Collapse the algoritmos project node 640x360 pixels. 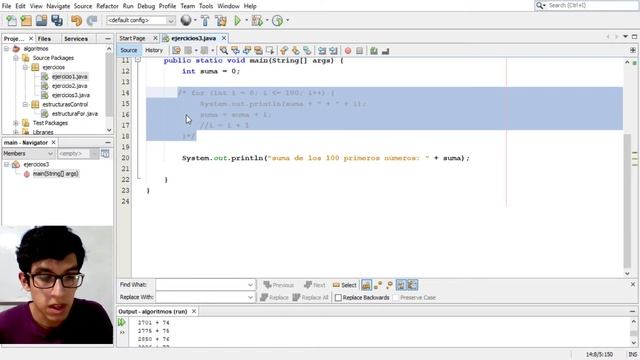(x=7, y=49)
